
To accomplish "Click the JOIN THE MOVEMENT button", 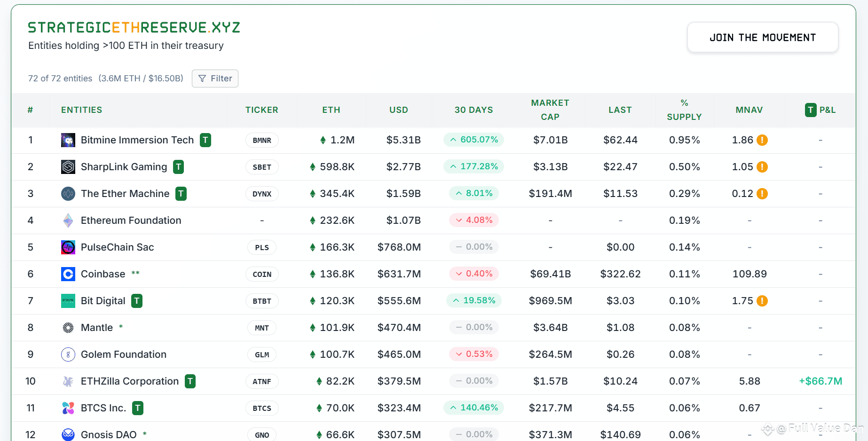I will [763, 38].
